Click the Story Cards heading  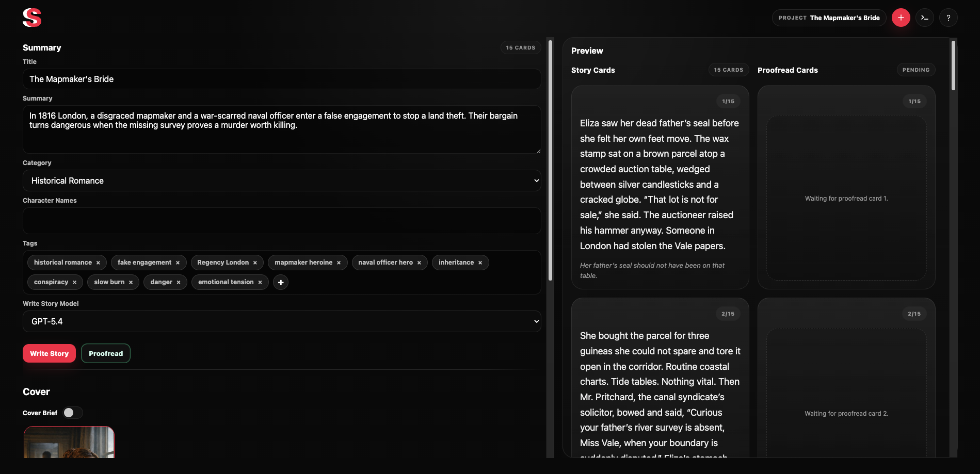593,70
